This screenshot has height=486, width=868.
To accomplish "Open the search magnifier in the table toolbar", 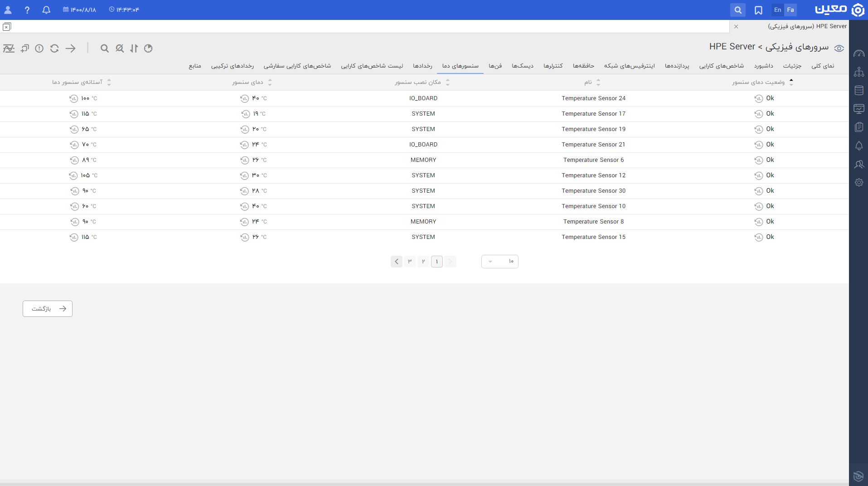I will (105, 49).
